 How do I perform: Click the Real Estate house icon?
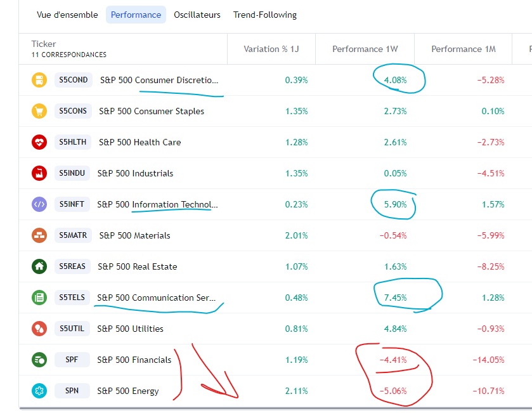[39, 266]
